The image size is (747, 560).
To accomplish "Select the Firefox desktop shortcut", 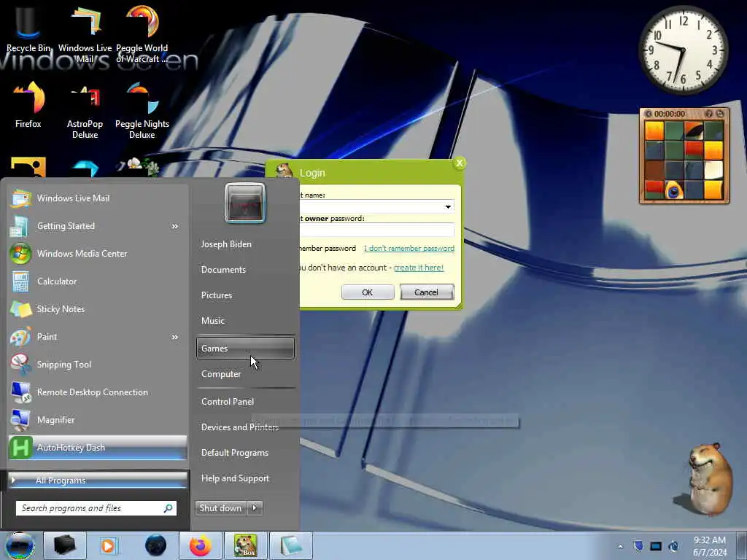I will coord(28,105).
